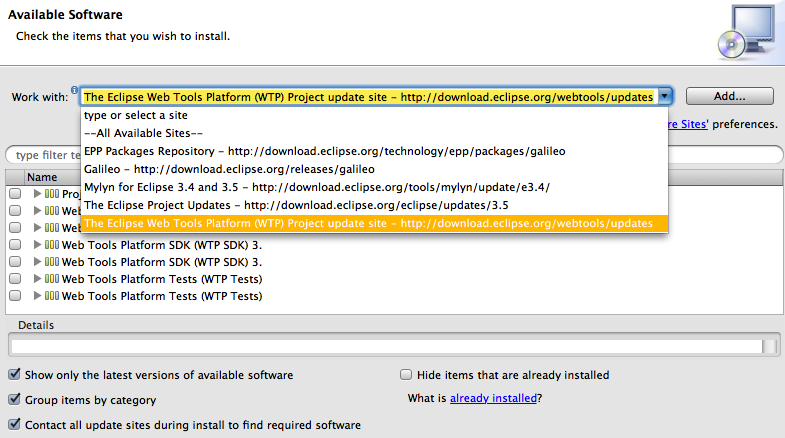Collapse the Work with dropdown arrow
Screen dimensions: 785x438
pyautogui.click(x=664, y=96)
